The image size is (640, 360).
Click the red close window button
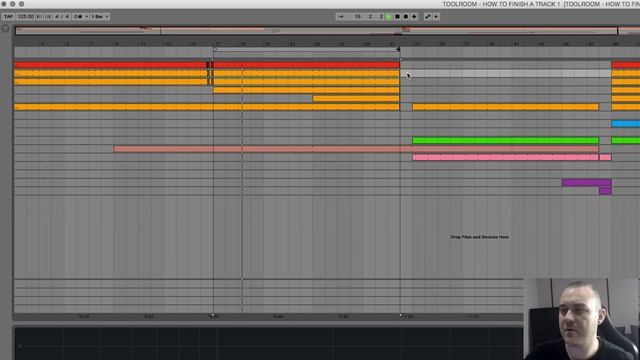click(4, 4)
